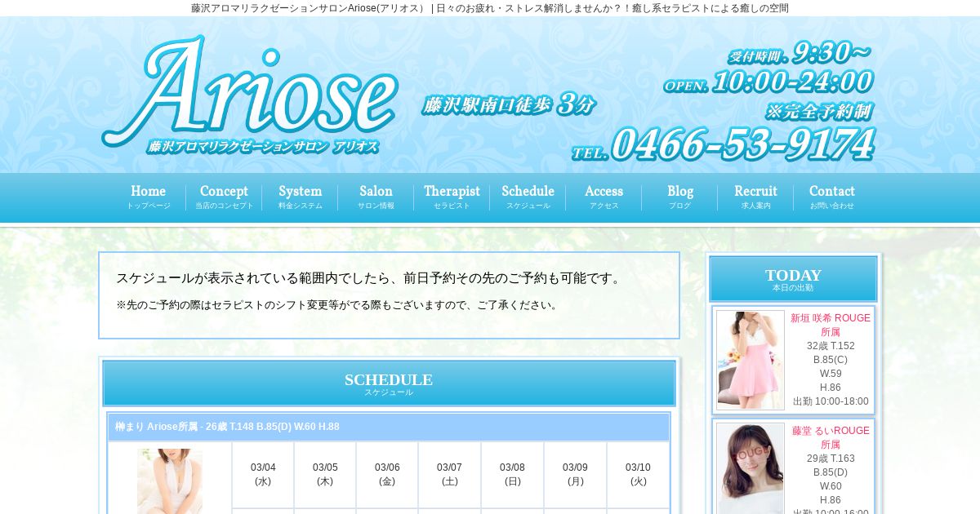Viewport: 980px width, 514px height.
Task: Click the 藤沢駅南口徒歩3分 banner text
Action: pos(509,104)
